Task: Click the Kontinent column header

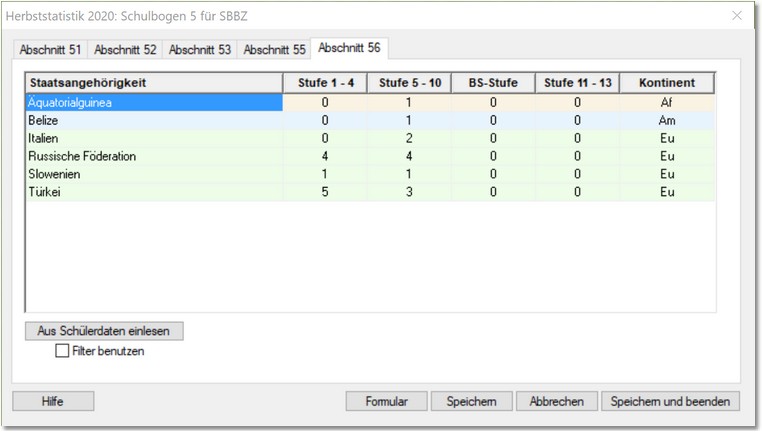Action: pyautogui.click(x=667, y=83)
